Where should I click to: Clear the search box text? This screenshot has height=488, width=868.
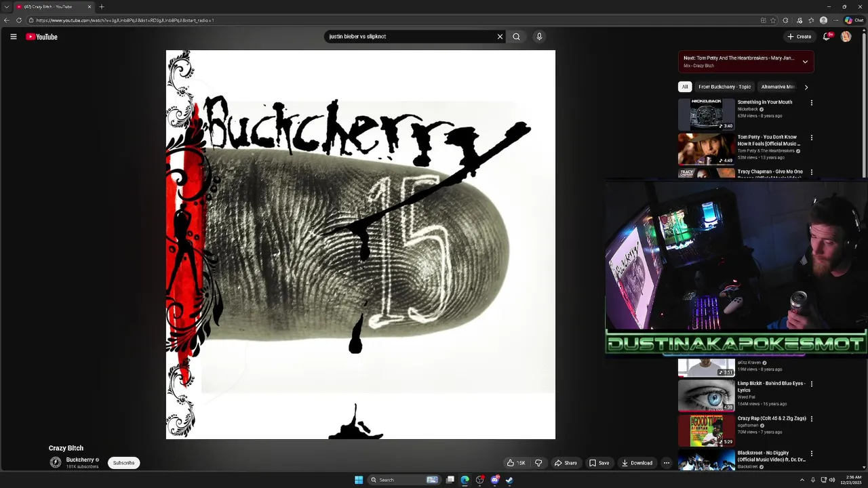click(x=500, y=37)
